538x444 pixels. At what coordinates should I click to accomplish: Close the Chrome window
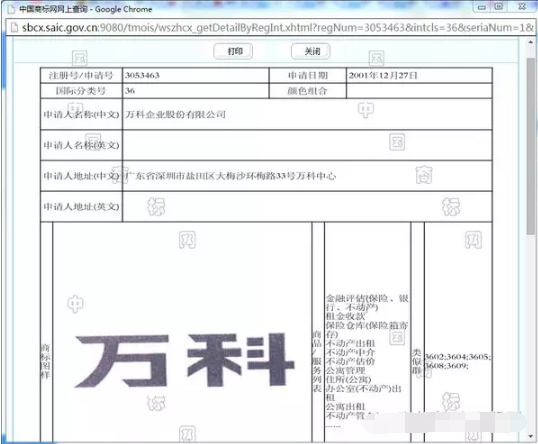pyautogui.click(x=522, y=7)
